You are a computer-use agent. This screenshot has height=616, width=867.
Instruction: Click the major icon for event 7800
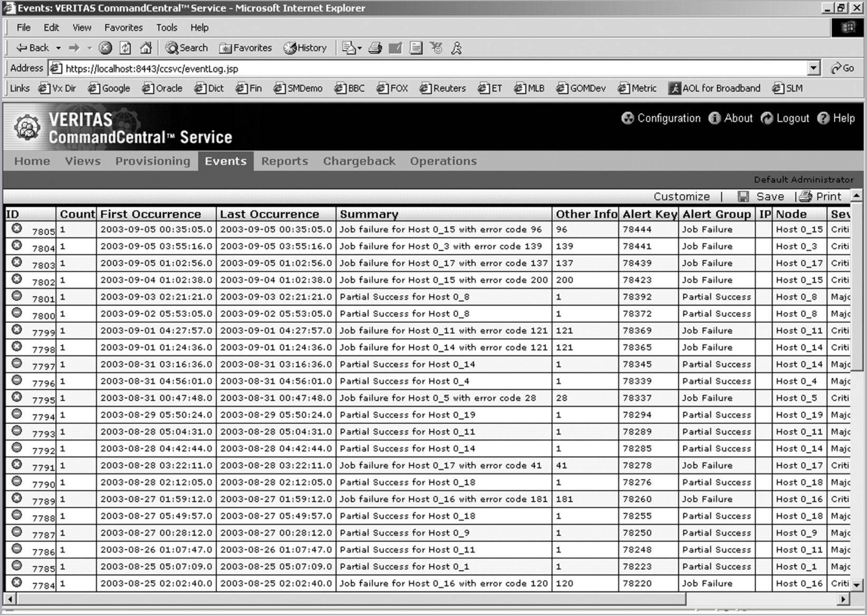pyautogui.click(x=17, y=313)
